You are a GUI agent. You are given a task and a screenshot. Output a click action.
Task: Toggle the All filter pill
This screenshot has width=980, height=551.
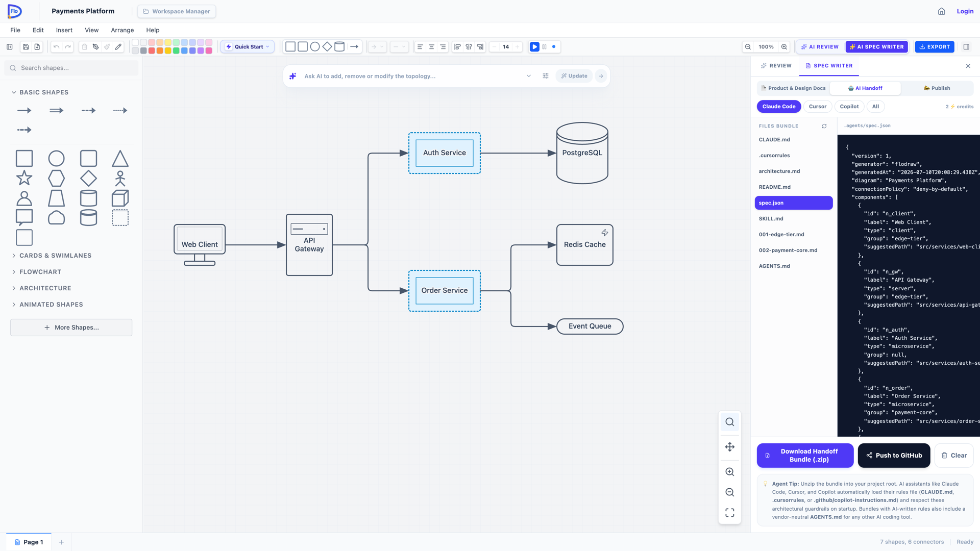click(x=875, y=107)
